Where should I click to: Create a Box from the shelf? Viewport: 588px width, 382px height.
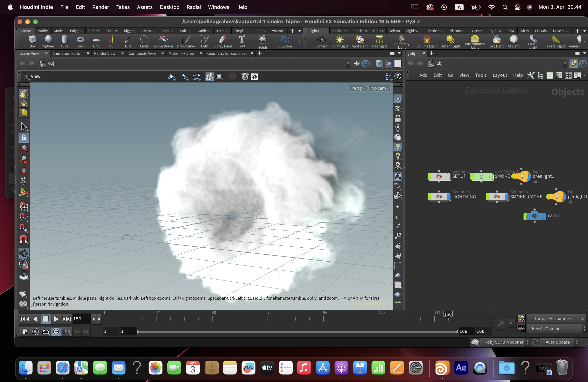tap(32, 41)
